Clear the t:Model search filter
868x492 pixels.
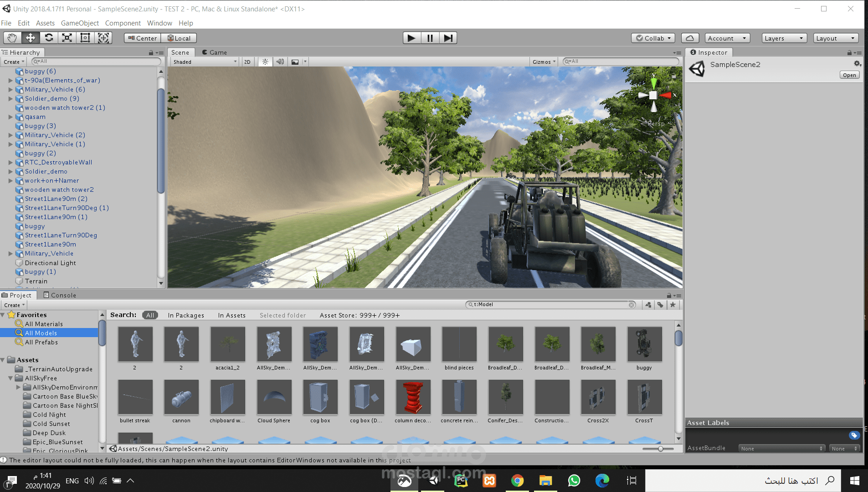pyautogui.click(x=632, y=305)
